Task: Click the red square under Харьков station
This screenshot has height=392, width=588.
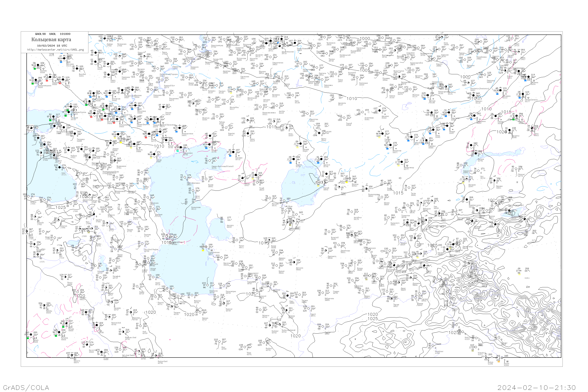Action: pyautogui.click(x=47, y=81)
